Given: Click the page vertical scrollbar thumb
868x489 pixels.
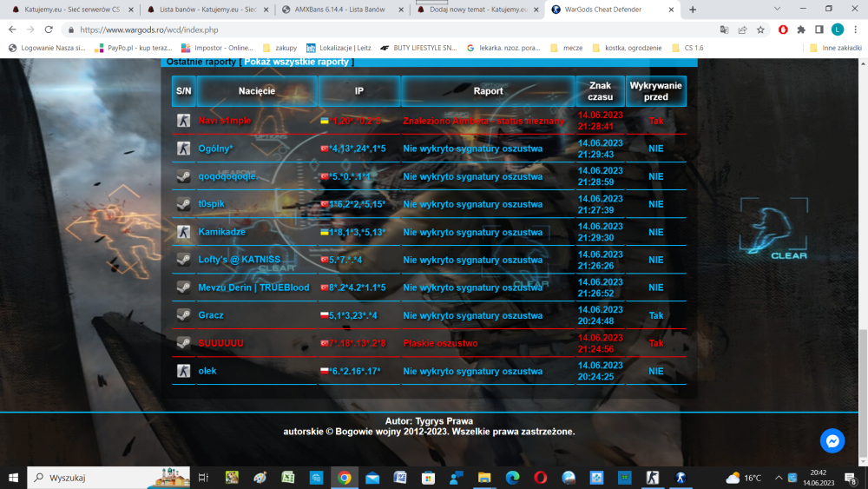Looking at the screenshot, I should coord(863,393).
